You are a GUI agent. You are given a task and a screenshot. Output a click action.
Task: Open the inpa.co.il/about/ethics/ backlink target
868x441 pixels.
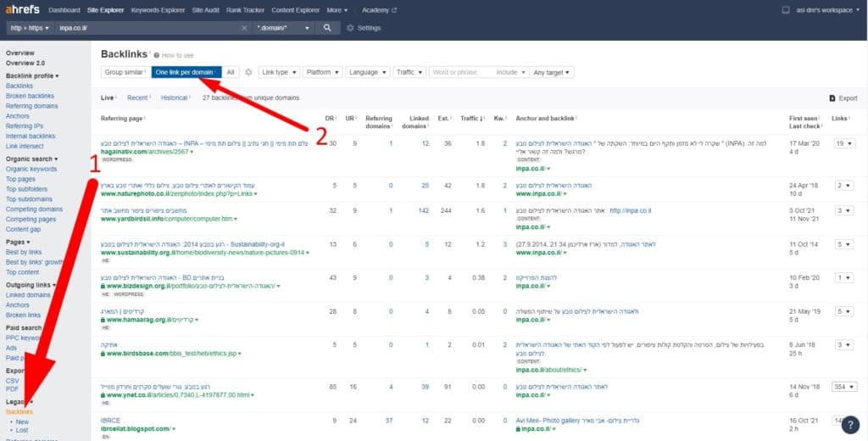(x=548, y=370)
